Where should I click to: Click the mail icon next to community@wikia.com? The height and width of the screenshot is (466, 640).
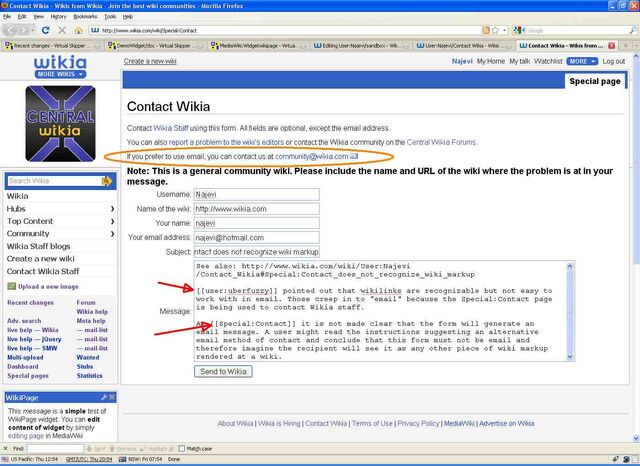354,156
